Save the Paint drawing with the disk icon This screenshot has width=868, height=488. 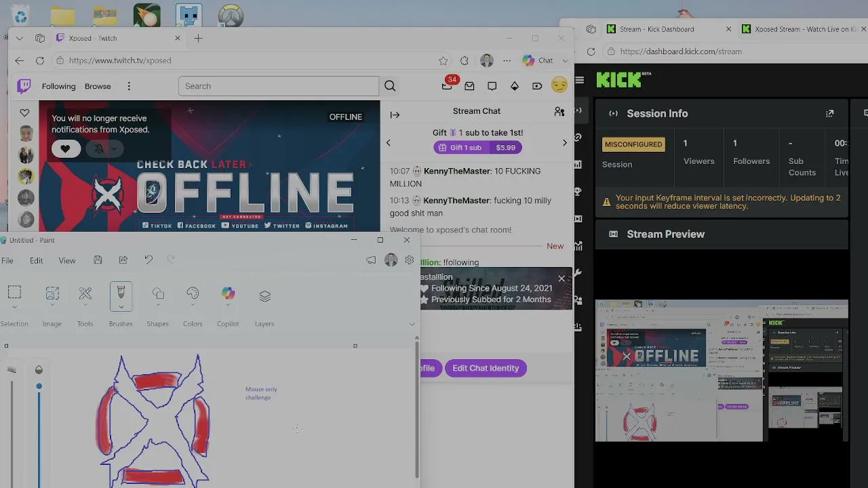pyautogui.click(x=98, y=260)
